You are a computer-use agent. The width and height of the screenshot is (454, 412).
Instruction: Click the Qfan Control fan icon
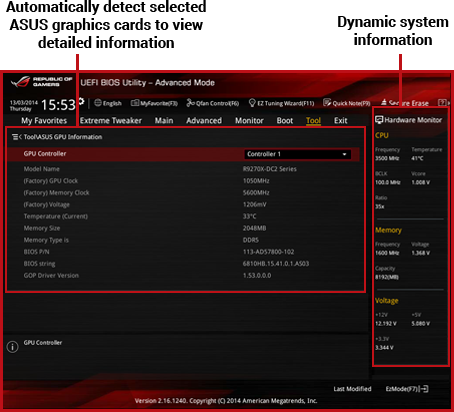click(x=190, y=103)
